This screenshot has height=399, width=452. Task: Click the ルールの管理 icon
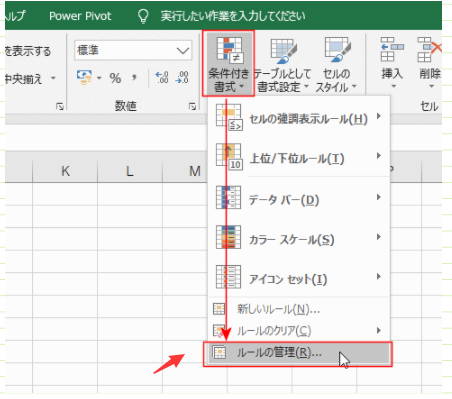coord(219,352)
